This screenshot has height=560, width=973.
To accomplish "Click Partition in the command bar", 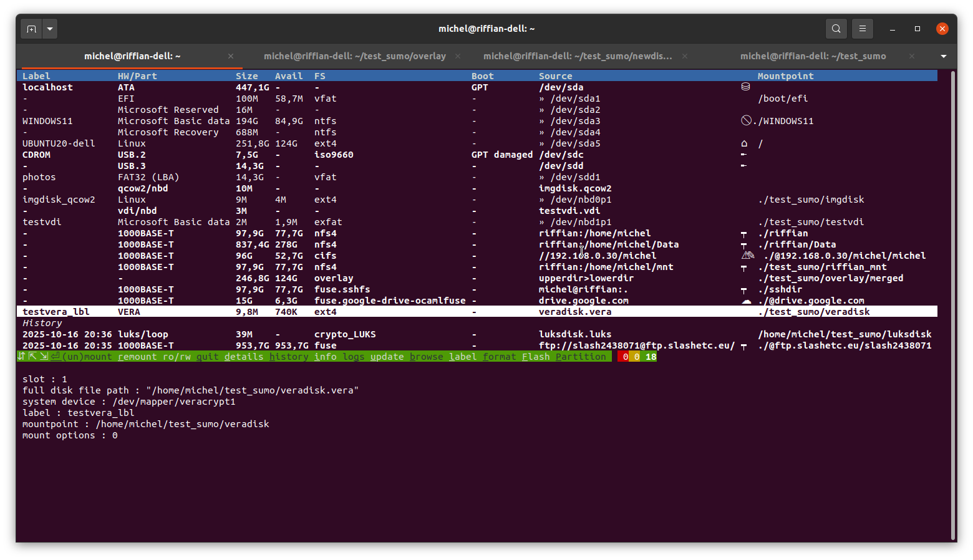I will click(x=581, y=357).
